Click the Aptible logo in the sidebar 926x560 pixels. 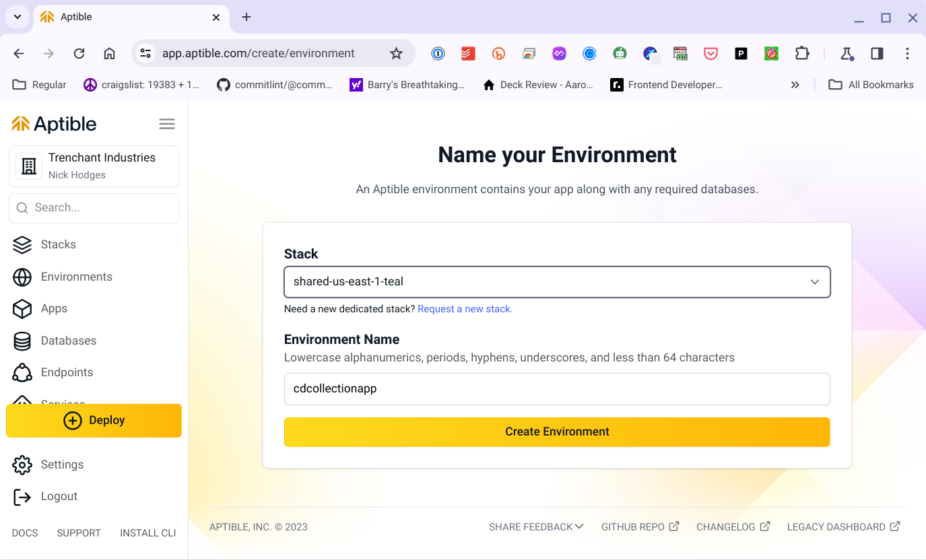click(55, 124)
